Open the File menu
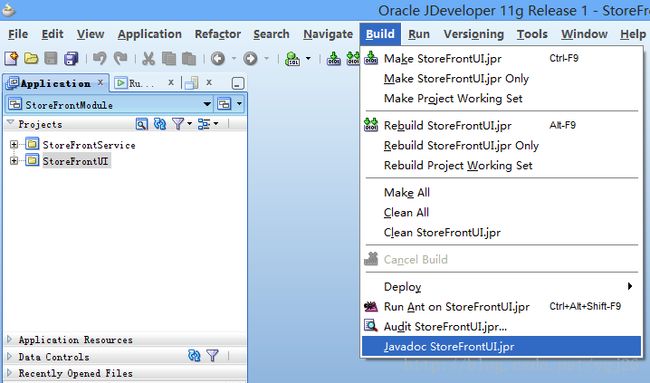The width and height of the screenshot is (650, 383). click(18, 34)
